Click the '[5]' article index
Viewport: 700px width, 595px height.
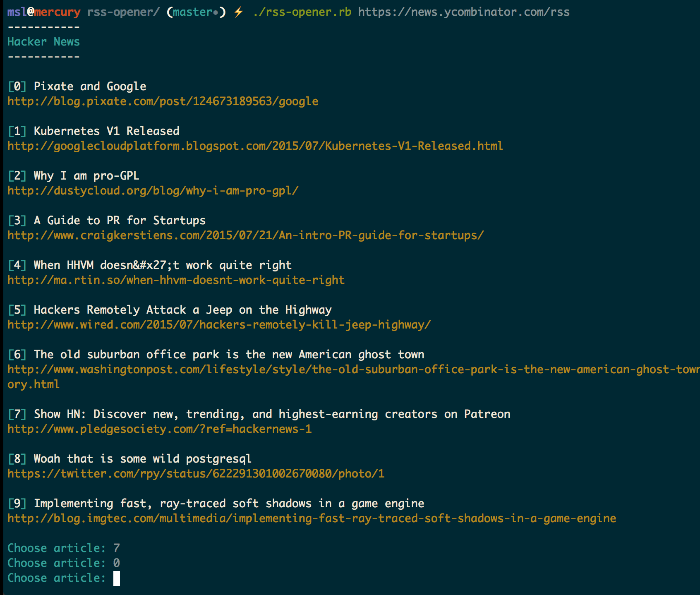coord(17,310)
